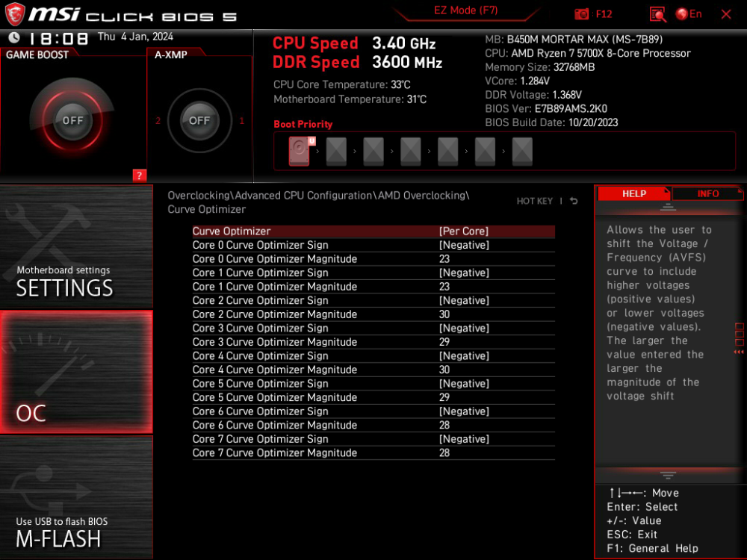Switch to the INFO tab
747x560 pixels.
[707, 193]
